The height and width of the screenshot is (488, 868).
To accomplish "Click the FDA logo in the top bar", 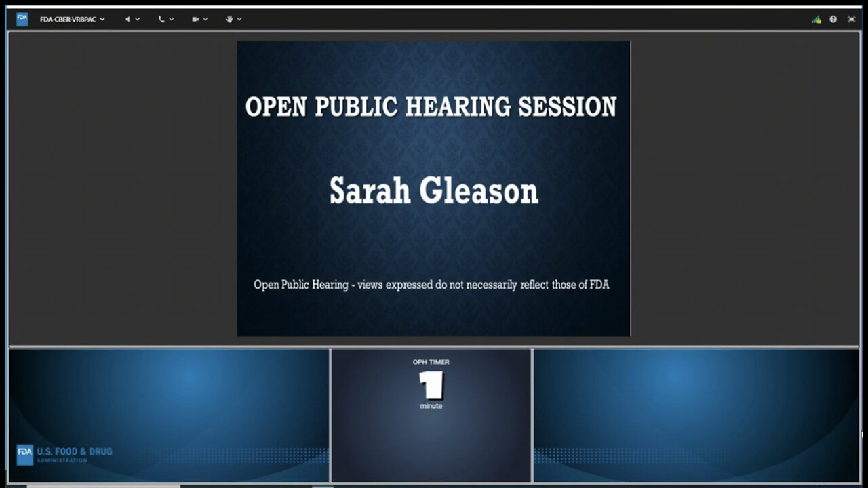I will pyautogui.click(x=22, y=19).
